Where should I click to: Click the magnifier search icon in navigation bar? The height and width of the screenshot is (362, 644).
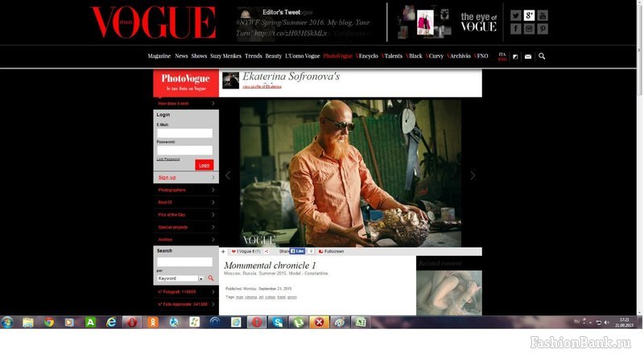(542, 56)
